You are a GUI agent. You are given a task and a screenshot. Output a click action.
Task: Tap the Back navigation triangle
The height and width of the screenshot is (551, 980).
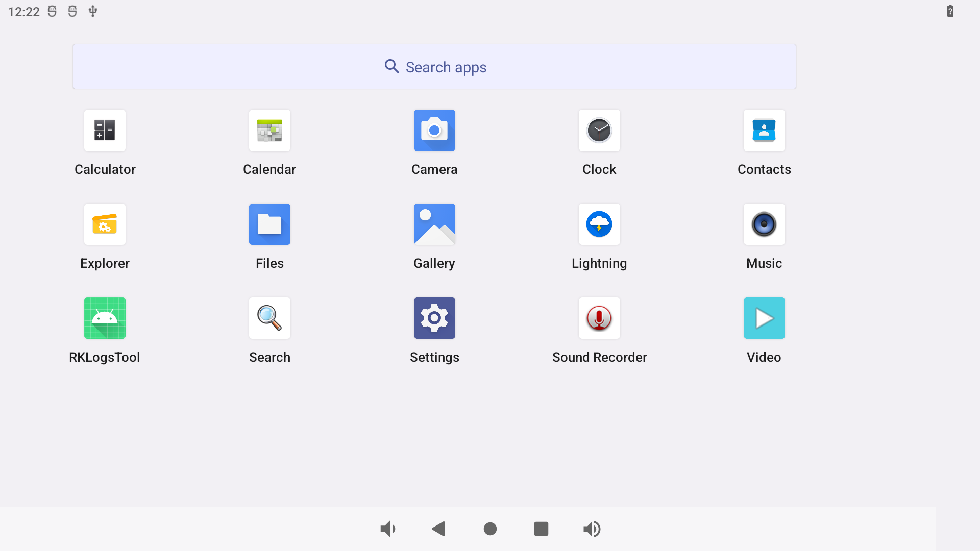tap(438, 529)
